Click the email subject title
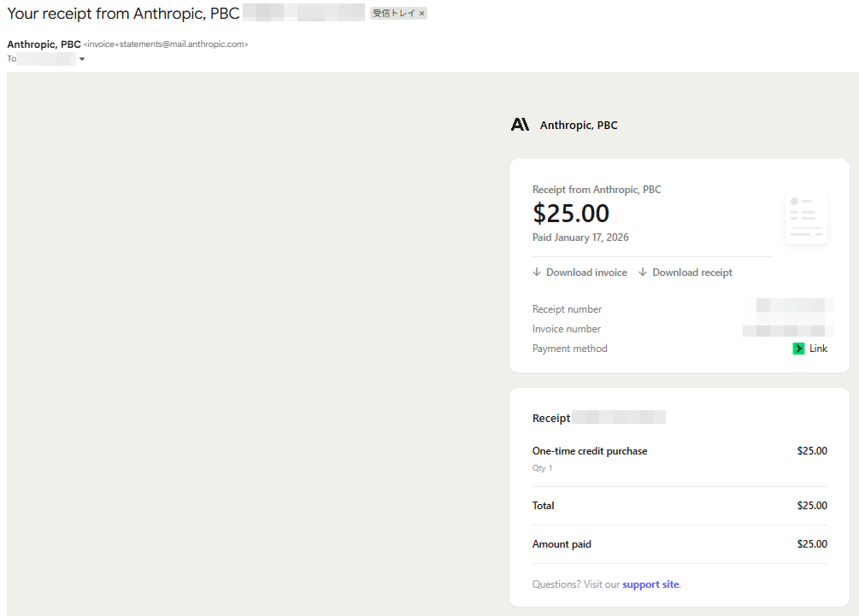 [x=123, y=14]
